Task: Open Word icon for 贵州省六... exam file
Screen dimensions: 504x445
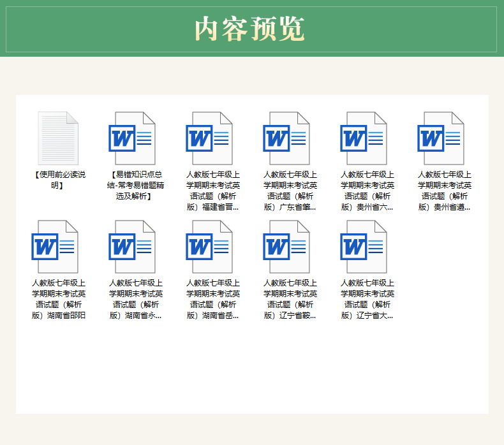Action: [363, 138]
